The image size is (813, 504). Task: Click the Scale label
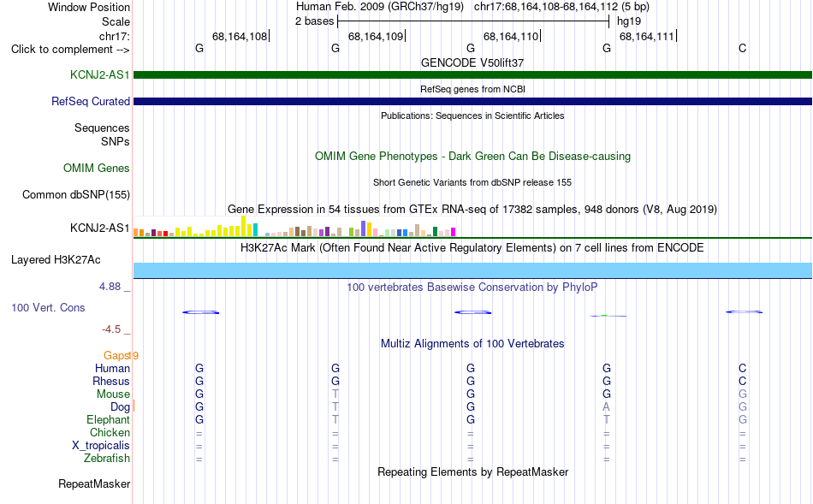click(x=116, y=21)
